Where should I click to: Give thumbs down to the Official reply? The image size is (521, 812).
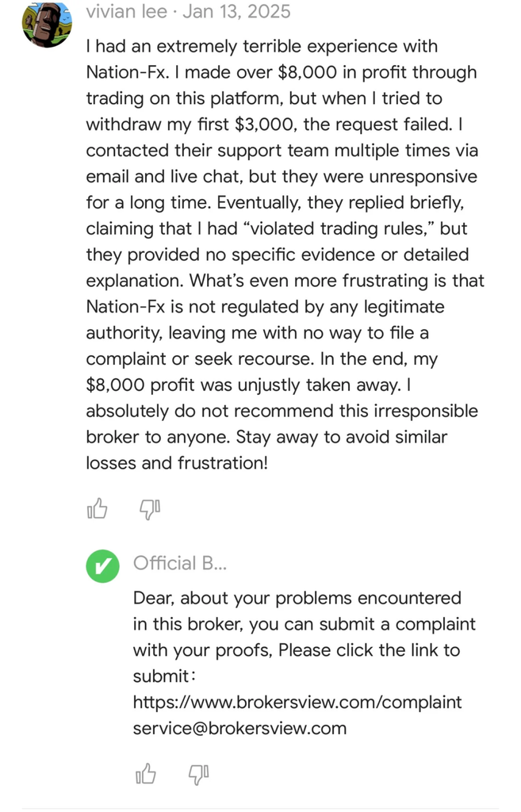(x=197, y=775)
